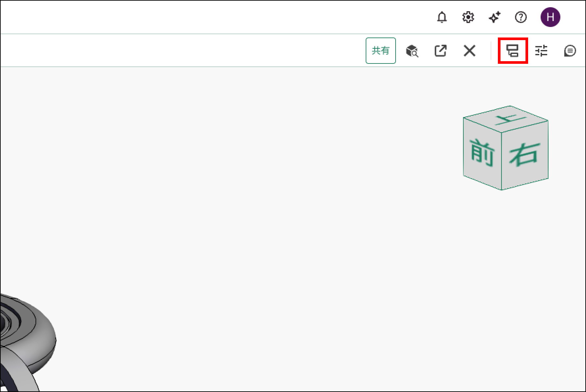
Task: Click the cube with magnifier inspect icon
Action: (412, 51)
